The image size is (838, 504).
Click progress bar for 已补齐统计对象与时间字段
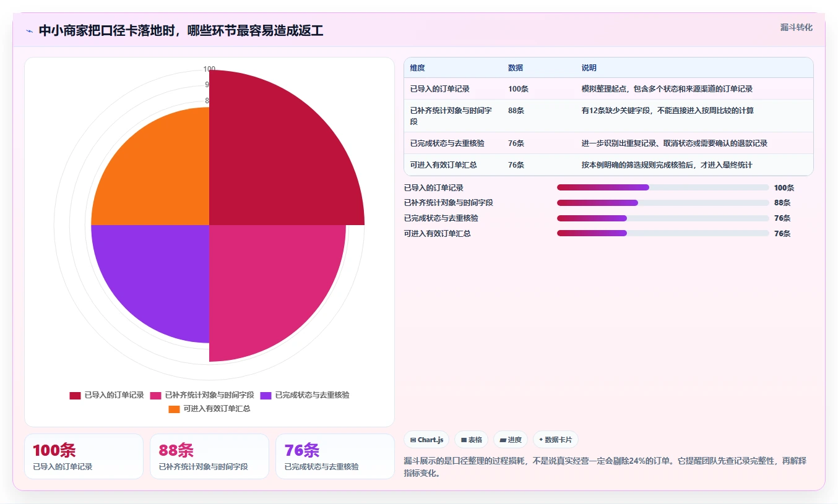(663, 203)
